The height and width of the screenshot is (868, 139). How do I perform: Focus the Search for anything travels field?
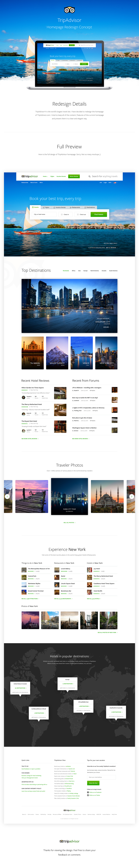click(105, 176)
